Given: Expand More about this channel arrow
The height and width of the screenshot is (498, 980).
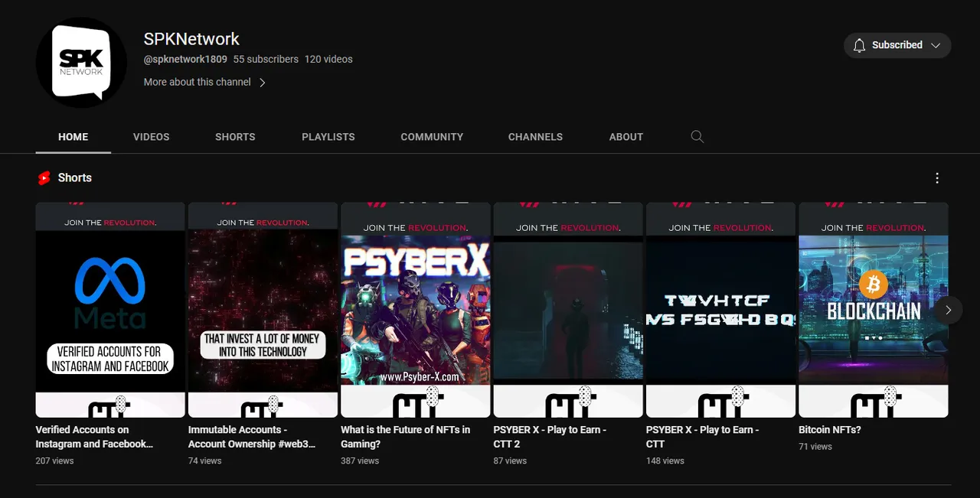Looking at the screenshot, I should [x=262, y=83].
